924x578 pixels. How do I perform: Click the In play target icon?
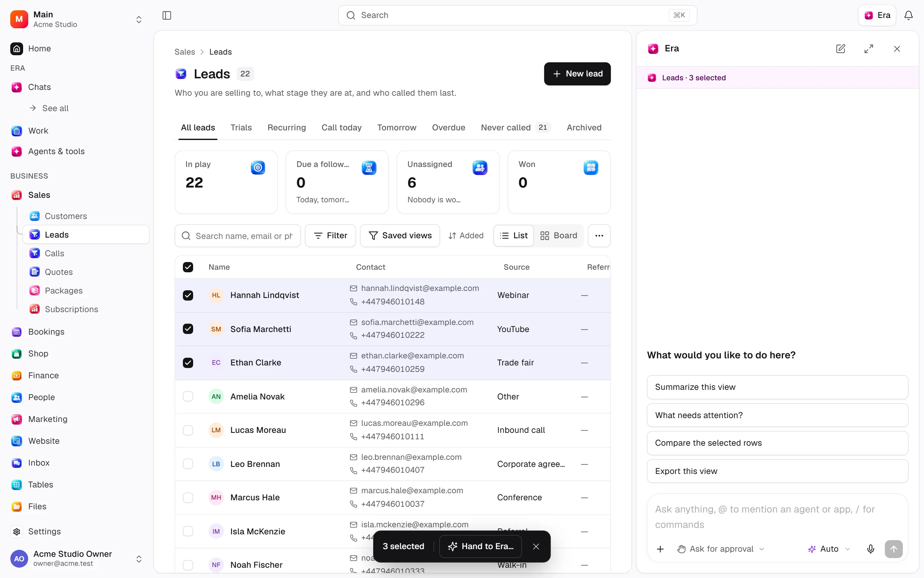tap(258, 167)
